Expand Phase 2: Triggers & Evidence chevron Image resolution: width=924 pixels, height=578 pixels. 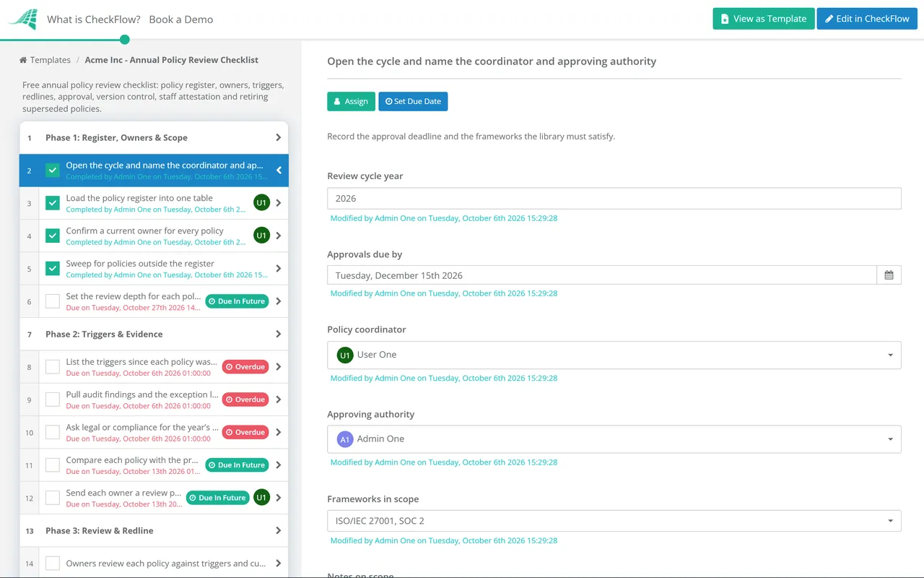pyautogui.click(x=279, y=334)
